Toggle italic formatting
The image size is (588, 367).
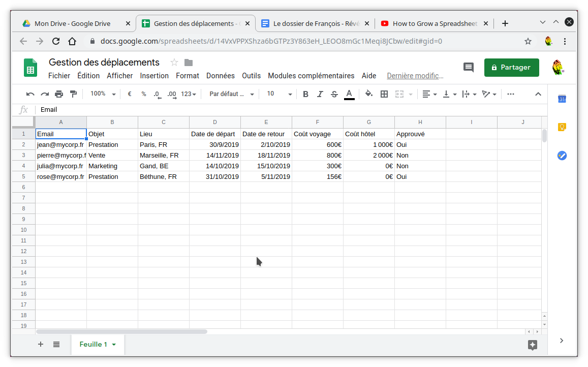[321, 94]
